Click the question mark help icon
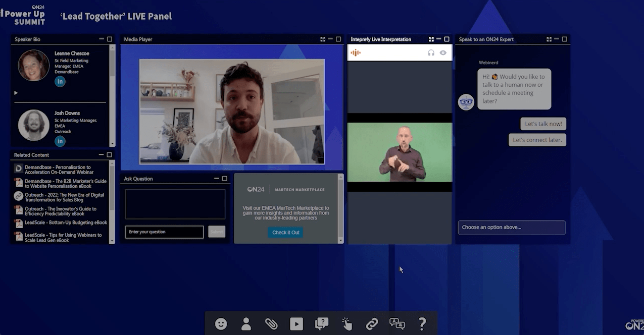 coord(422,324)
